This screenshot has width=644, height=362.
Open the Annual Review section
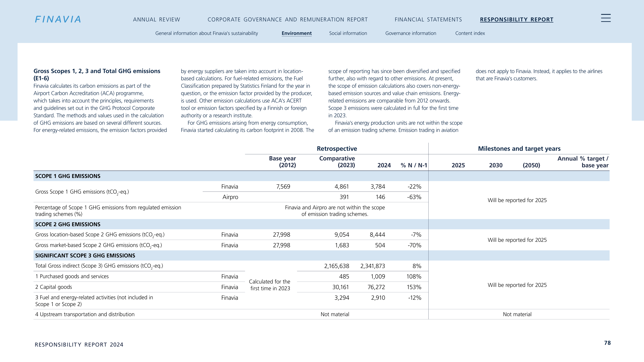point(156,19)
